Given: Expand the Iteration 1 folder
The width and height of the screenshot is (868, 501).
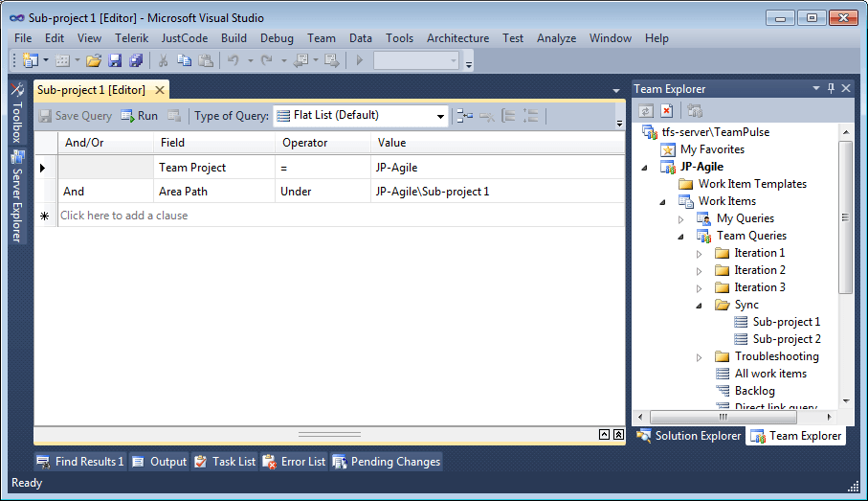Looking at the screenshot, I should click(x=700, y=254).
